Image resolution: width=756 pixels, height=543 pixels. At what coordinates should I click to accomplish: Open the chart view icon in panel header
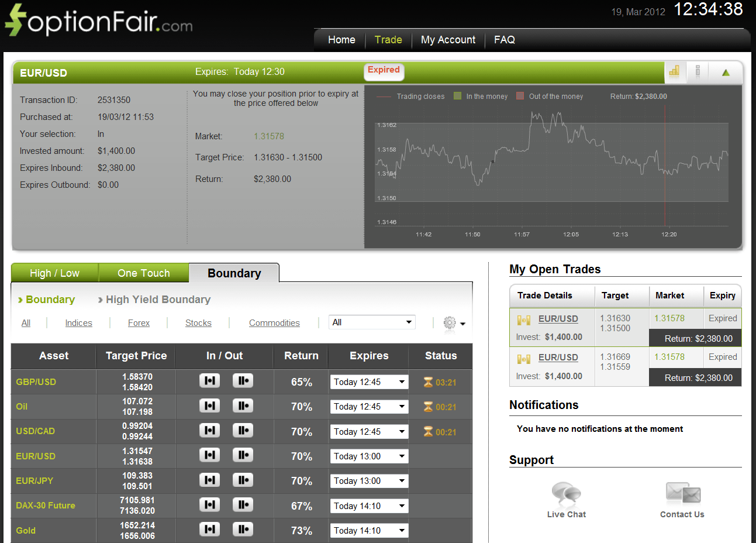pyautogui.click(x=674, y=71)
